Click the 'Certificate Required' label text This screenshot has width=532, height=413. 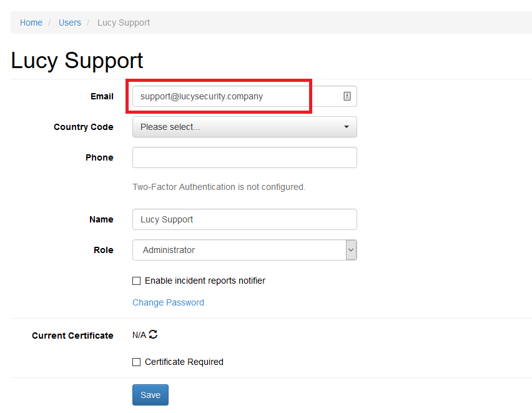pyautogui.click(x=184, y=362)
